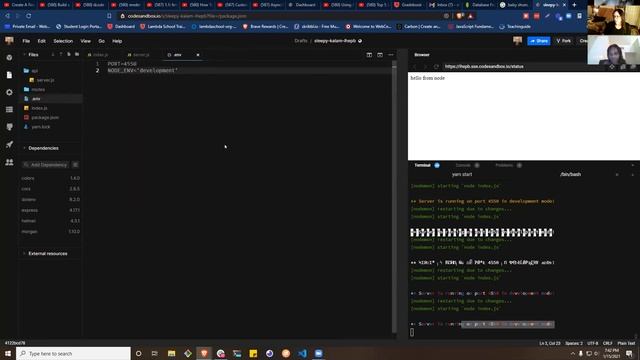Select the express dependency row
Image resolution: width=640 pixels, height=360 pixels.
[51, 210]
